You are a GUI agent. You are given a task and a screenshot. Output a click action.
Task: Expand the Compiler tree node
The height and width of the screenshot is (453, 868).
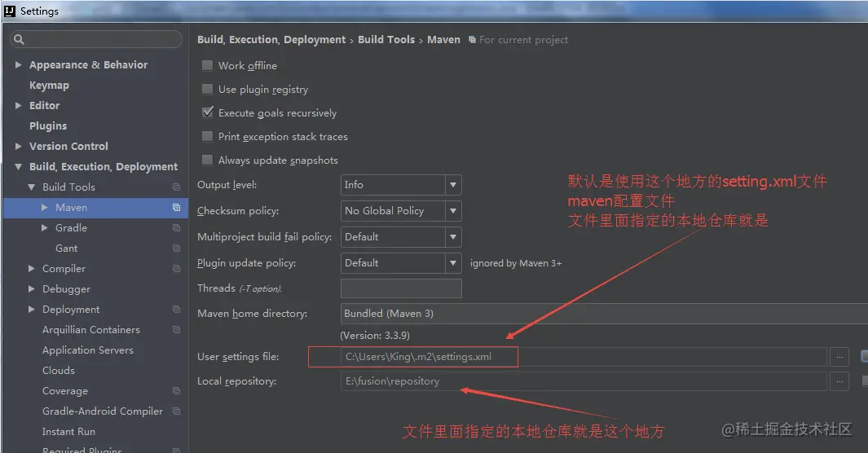point(32,268)
